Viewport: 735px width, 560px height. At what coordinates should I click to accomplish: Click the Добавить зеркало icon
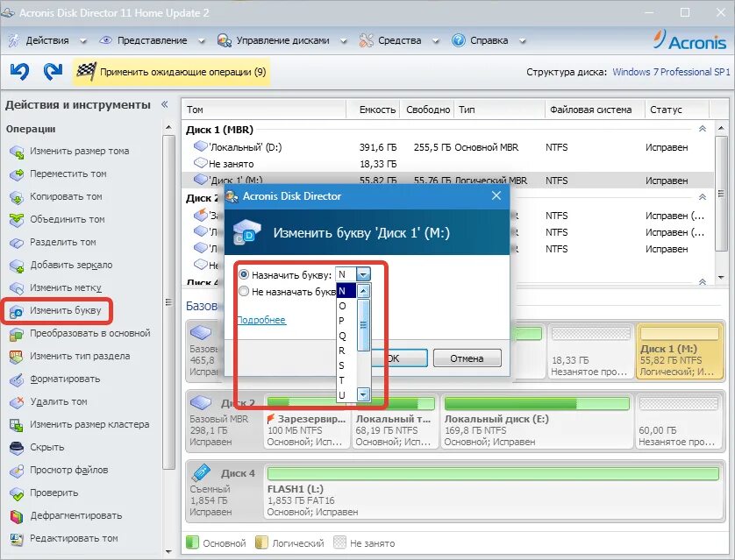(17, 266)
